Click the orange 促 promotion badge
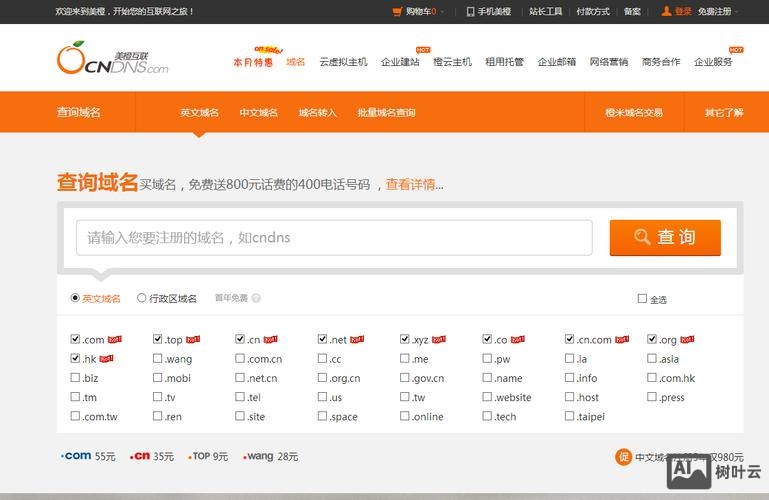The image size is (769, 500). [x=624, y=457]
